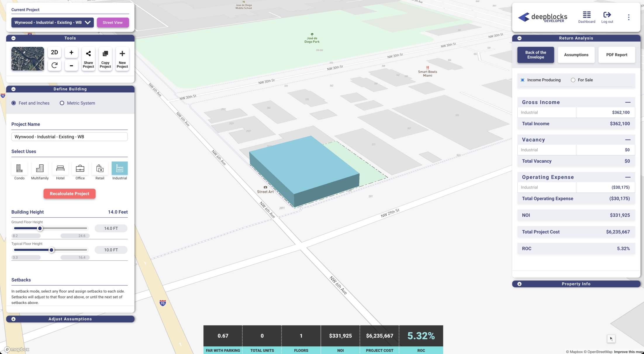Click the Share Project icon

pos(88,59)
